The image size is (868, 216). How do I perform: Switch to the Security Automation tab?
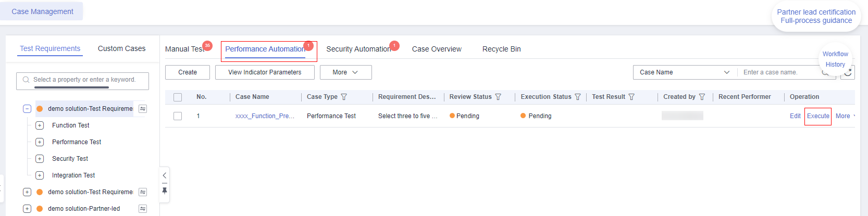(x=358, y=49)
